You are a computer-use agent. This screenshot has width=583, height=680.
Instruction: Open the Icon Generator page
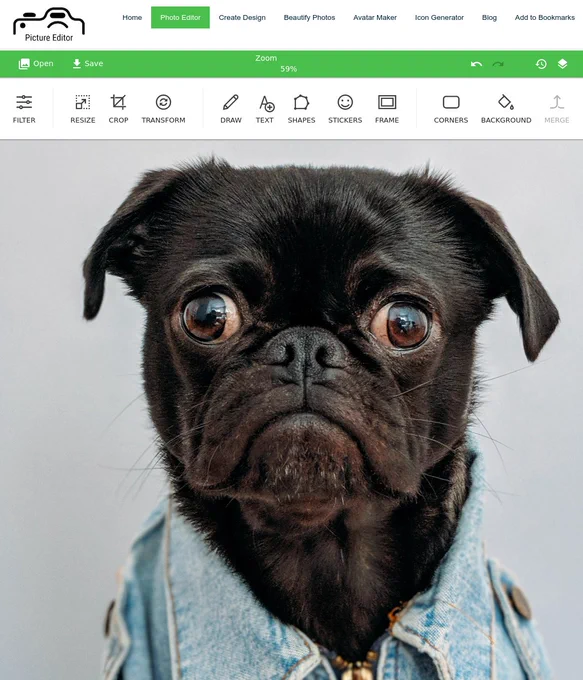[x=439, y=17]
